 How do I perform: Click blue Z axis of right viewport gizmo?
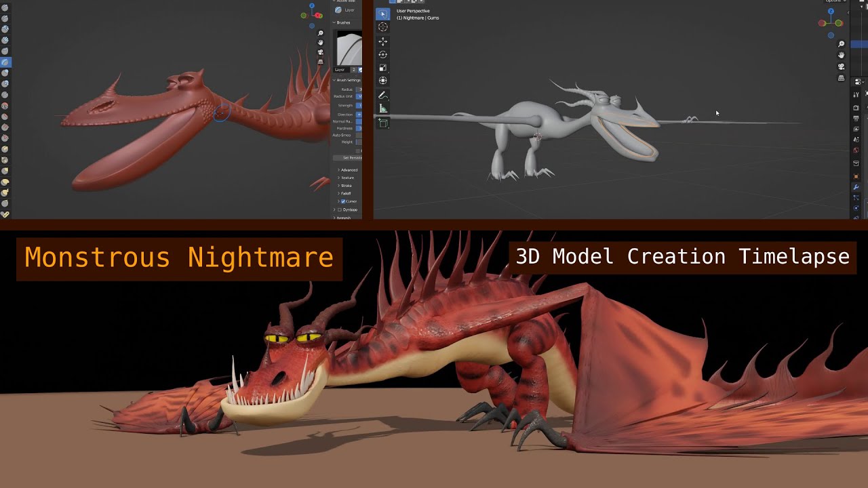(831, 12)
